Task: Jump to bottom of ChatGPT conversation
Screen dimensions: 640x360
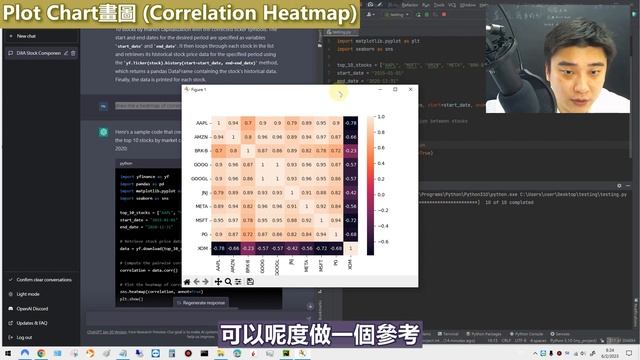Action: point(310,307)
